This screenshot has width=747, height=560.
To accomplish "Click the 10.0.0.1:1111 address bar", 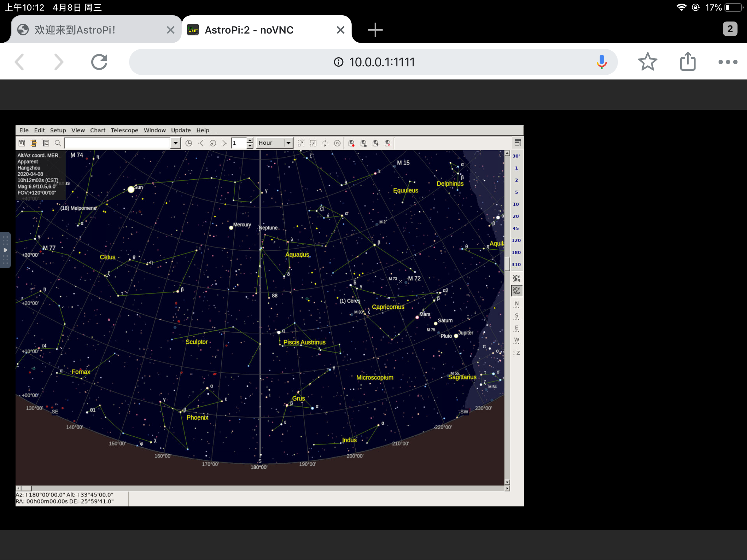I will pyautogui.click(x=373, y=62).
